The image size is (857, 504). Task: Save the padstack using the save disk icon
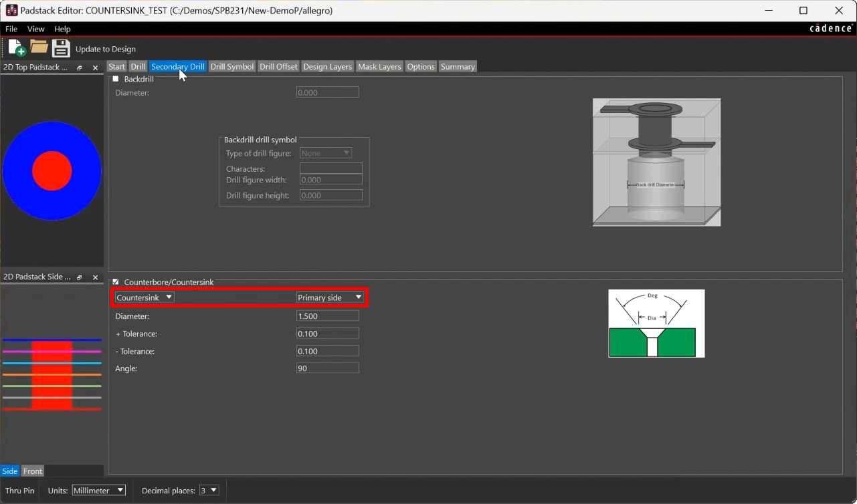pos(61,47)
